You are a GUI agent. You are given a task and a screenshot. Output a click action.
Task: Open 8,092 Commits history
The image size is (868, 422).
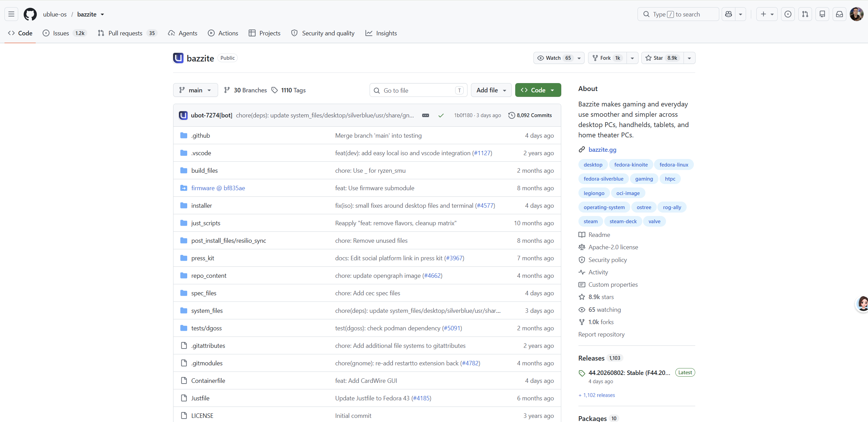(530, 115)
